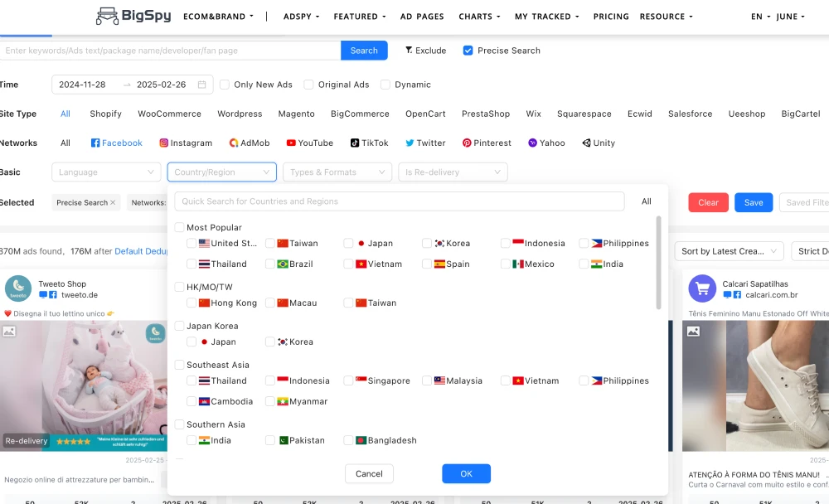829x504 pixels.
Task: Choose the YouTube network icon
Action: [291, 143]
